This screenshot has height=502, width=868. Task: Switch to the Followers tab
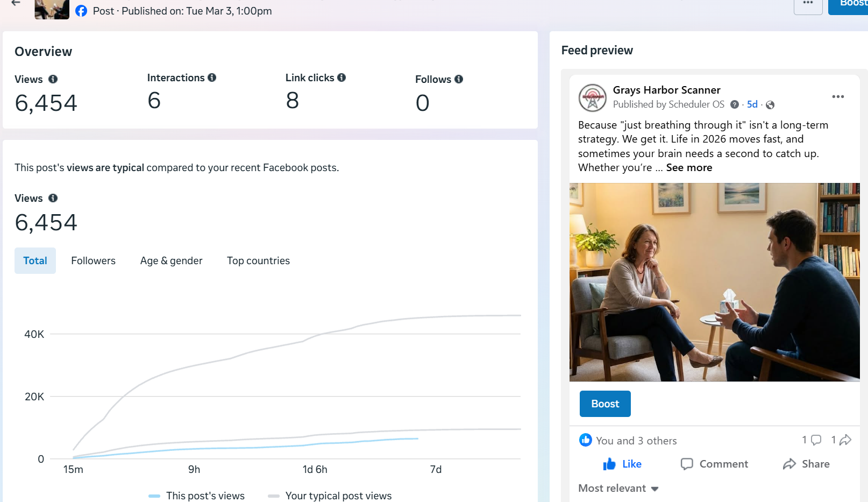[x=93, y=260]
